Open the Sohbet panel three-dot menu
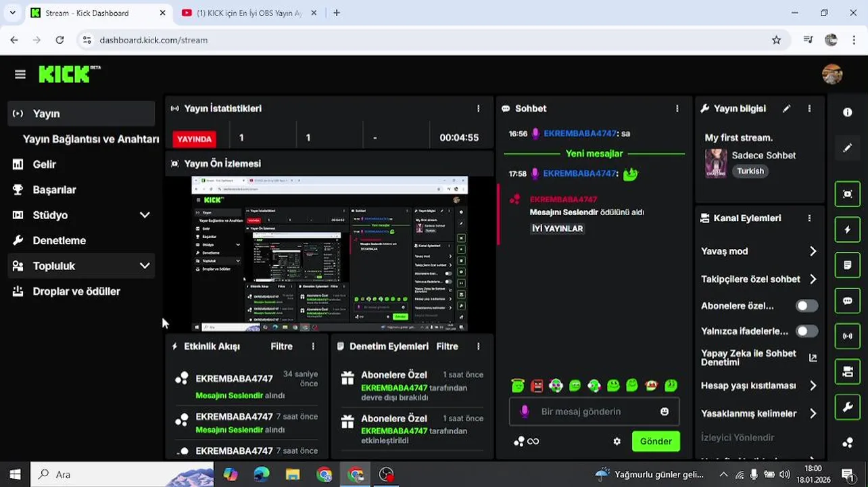868x487 pixels. [x=677, y=108]
